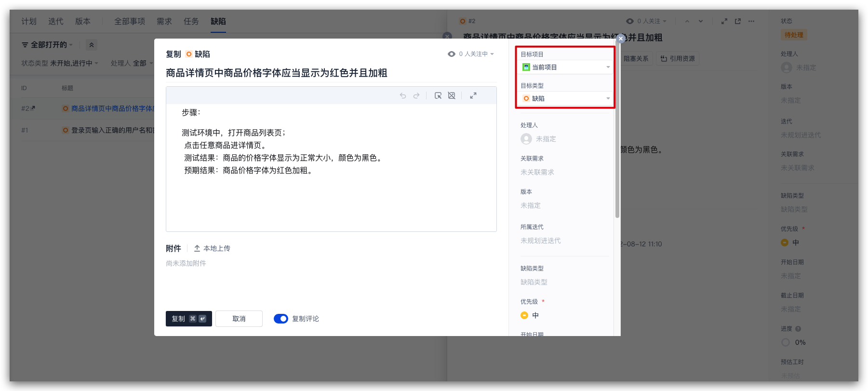Click 本地上传 to upload attachment
The width and height of the screenshot is (868, 391).
pyautogui.click(x=212, y=248)
